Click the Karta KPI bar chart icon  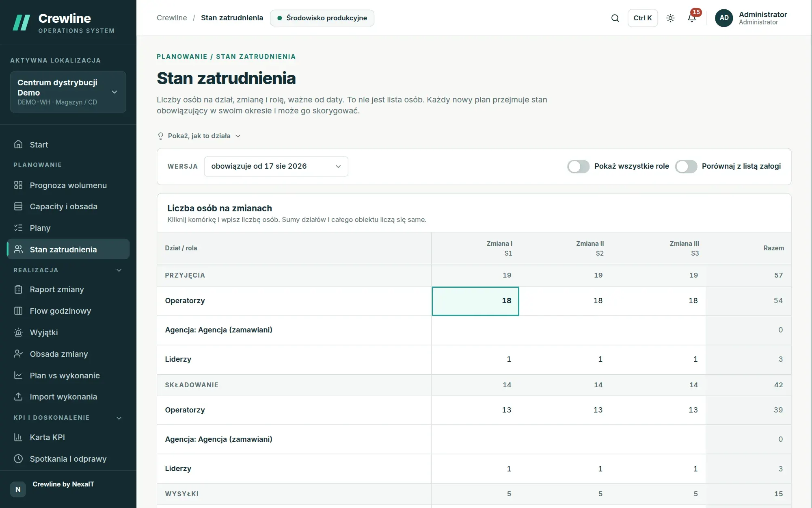[18, 437]
